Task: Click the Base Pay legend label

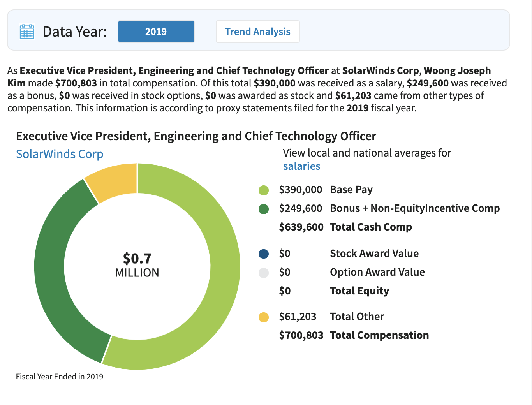Action: click(x=351, y=190)
